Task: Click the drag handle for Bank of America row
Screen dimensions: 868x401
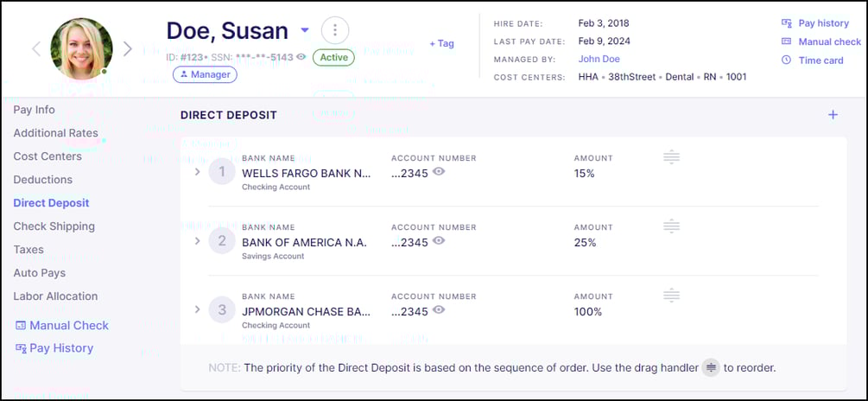Action: (x=672, y=226)
